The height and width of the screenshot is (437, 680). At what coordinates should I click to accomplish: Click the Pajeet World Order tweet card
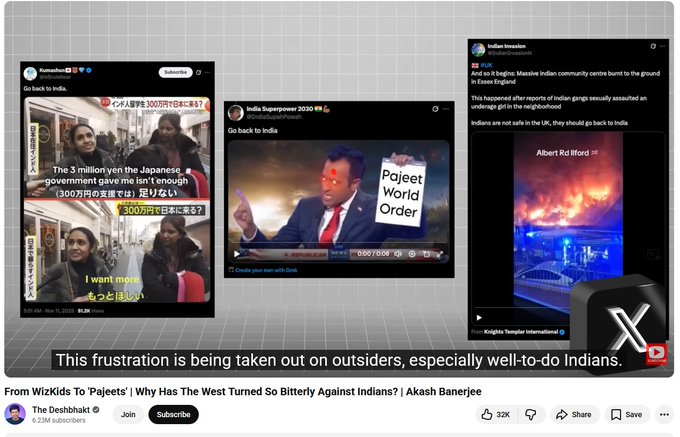click(339, 189)
